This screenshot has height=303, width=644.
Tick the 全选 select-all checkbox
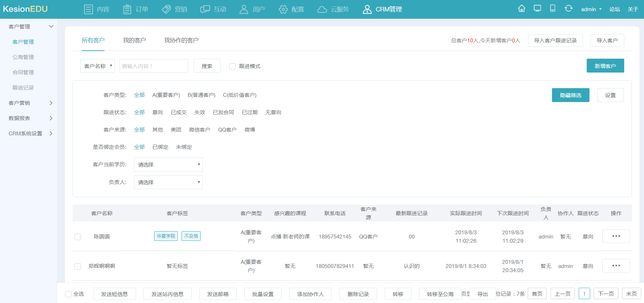click(68, 294)
